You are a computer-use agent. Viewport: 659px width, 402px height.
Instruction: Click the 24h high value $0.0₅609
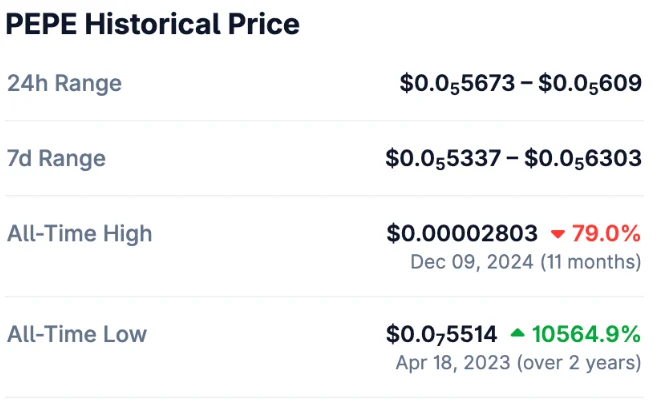(590, 84)
